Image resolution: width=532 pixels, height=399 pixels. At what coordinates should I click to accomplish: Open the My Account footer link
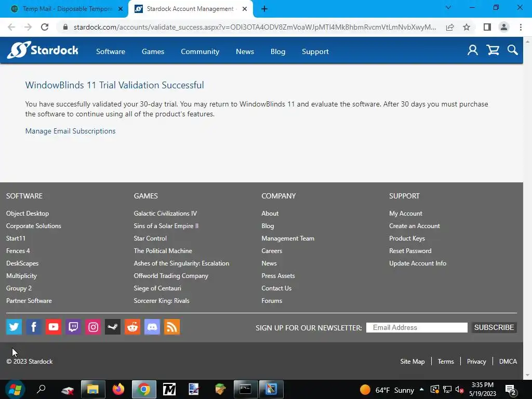pos(405,214)
